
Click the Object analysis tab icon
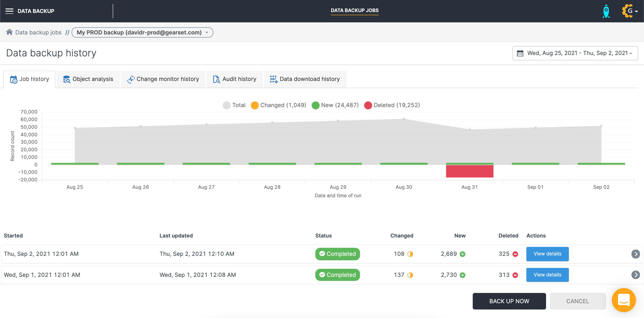click(66, 79)
